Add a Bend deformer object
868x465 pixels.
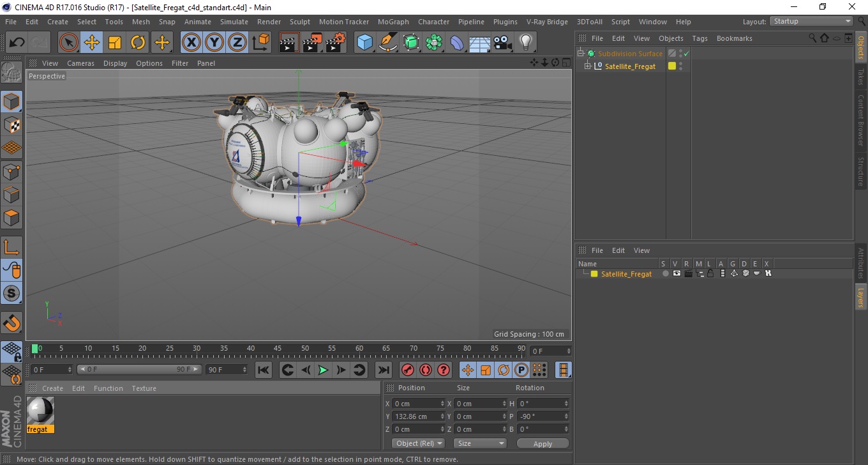click(458, 43)
